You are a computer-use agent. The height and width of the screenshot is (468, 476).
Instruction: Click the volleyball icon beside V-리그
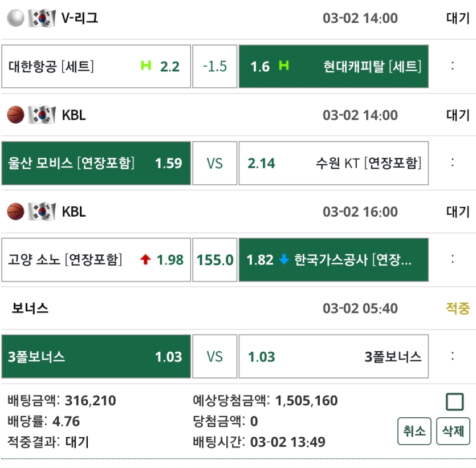click(x=15, y=18)
